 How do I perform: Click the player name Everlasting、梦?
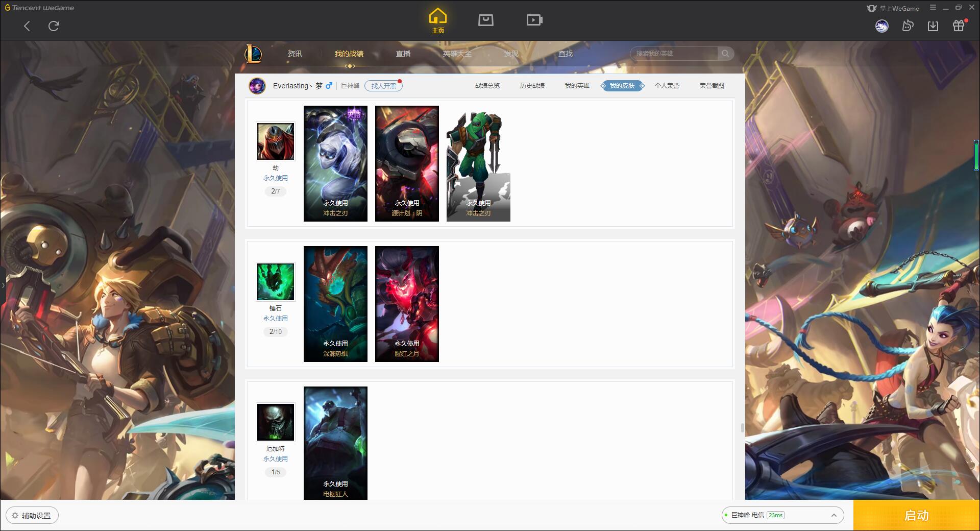pyautogui.click(x=298, y=86)
